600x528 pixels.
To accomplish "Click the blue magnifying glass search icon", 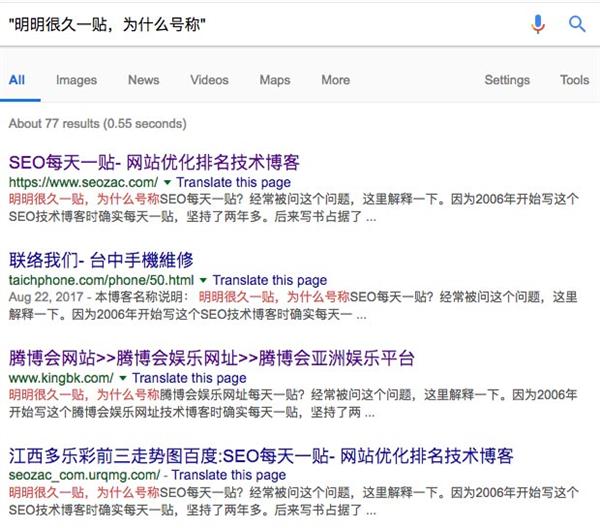I will [577, 24].
